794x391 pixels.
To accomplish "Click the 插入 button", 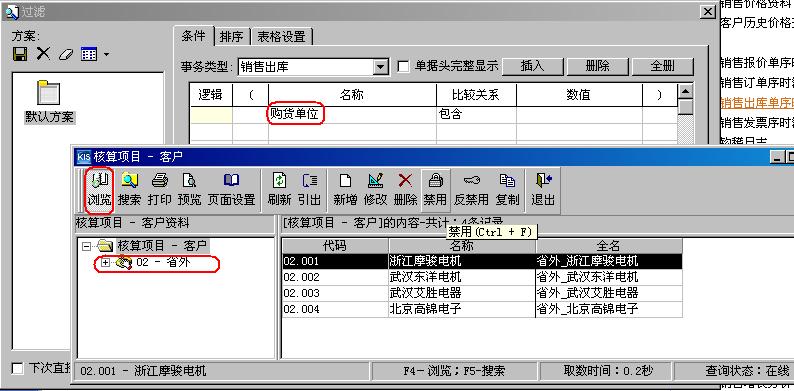I will click(x=532, y=66).
